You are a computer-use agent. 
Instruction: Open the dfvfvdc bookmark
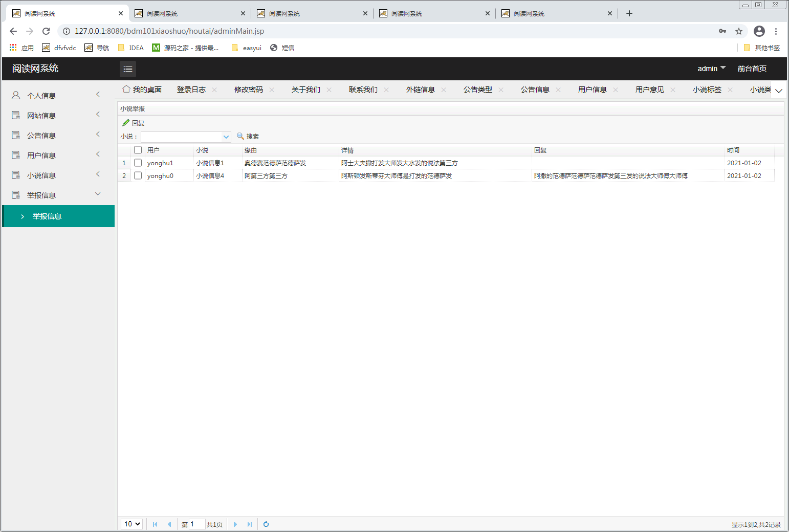[x=59, y=48]
